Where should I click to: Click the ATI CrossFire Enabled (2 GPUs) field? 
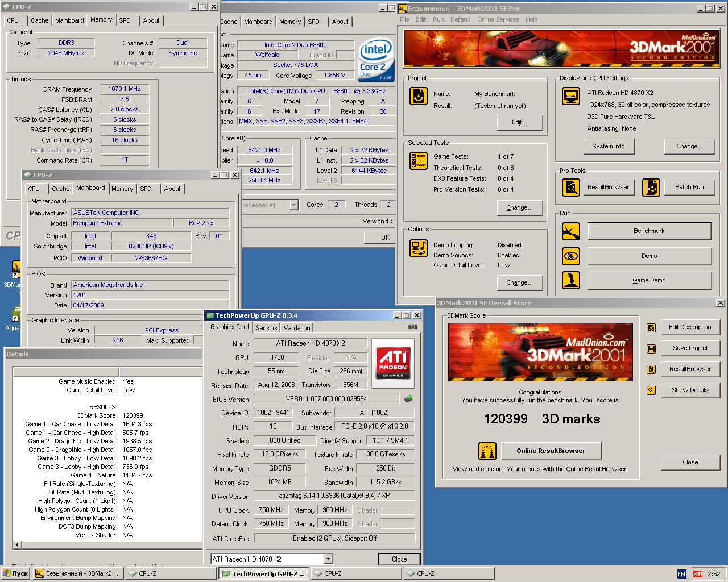click(x=334, y=538)
